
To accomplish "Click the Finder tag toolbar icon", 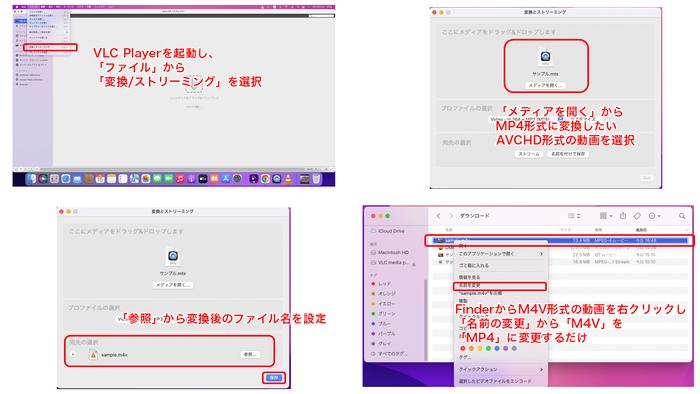I will click(x=637, y=216).
